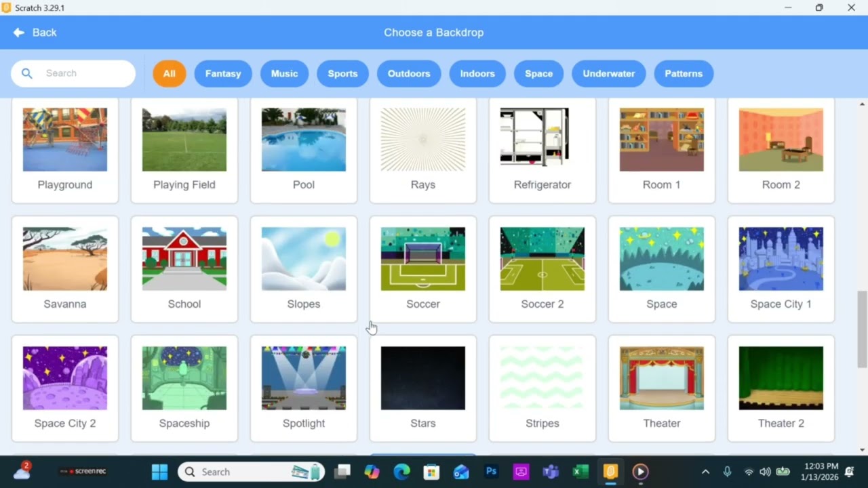Select the plain Space backdrop
Image resolution: width=868 pixels, height=488 pixels.
click(662, 269)
